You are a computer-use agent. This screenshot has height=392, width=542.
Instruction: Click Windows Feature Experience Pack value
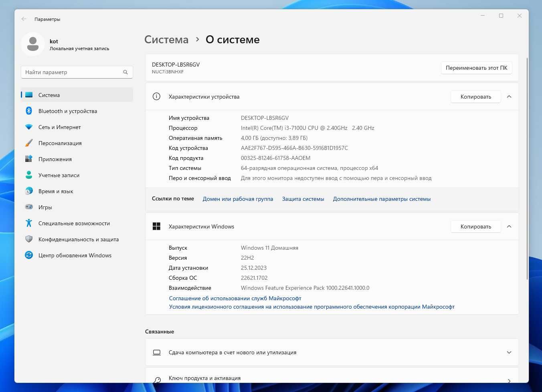[x=305, y=288]
